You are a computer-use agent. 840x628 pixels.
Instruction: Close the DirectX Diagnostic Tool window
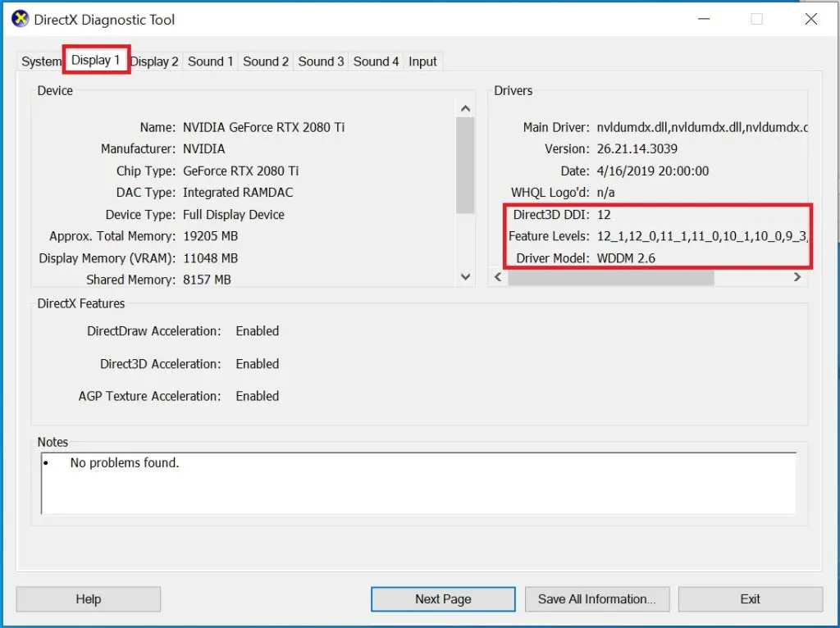[x=811, y=20]
